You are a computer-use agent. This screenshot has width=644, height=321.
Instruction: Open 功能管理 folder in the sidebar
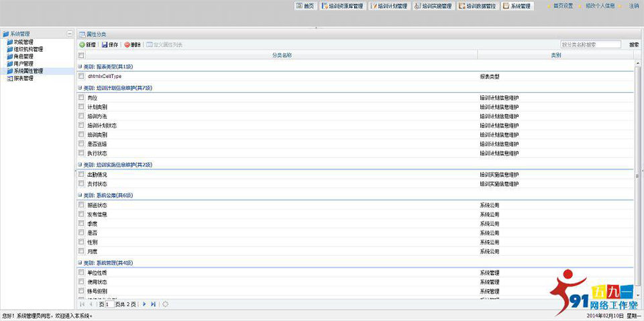(23, 42)
